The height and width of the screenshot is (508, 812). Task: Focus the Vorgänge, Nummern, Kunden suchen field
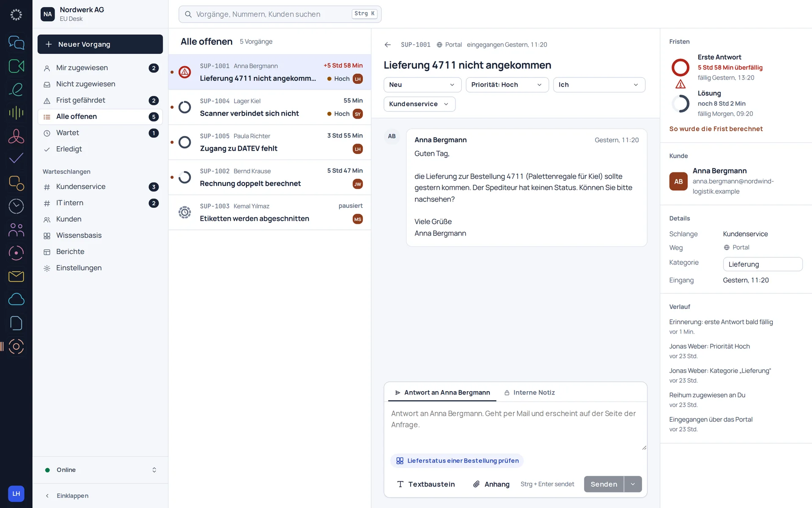(280, 14)
